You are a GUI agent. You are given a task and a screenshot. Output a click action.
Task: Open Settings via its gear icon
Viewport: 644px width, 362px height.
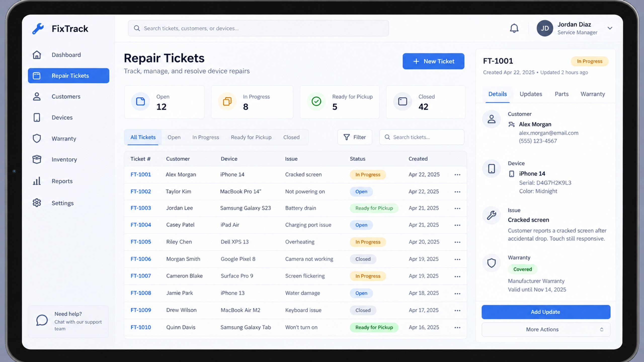tap(37, 203)
